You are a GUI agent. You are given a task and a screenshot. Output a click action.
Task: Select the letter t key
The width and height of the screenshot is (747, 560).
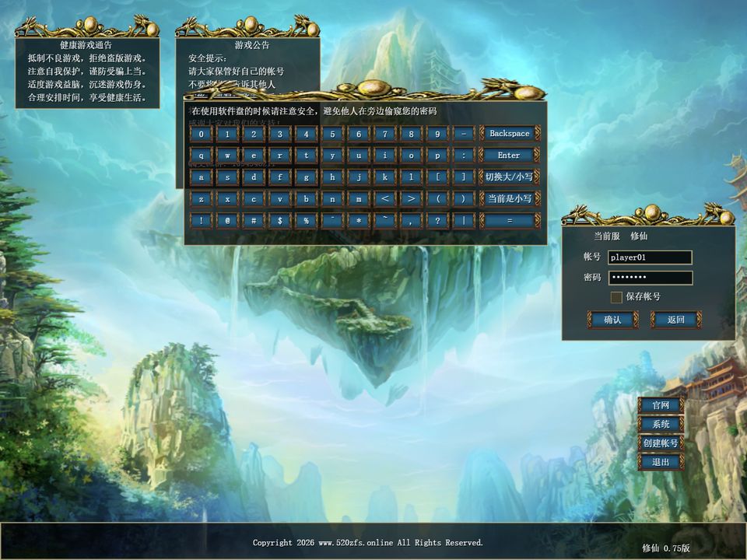coord(307,156)
